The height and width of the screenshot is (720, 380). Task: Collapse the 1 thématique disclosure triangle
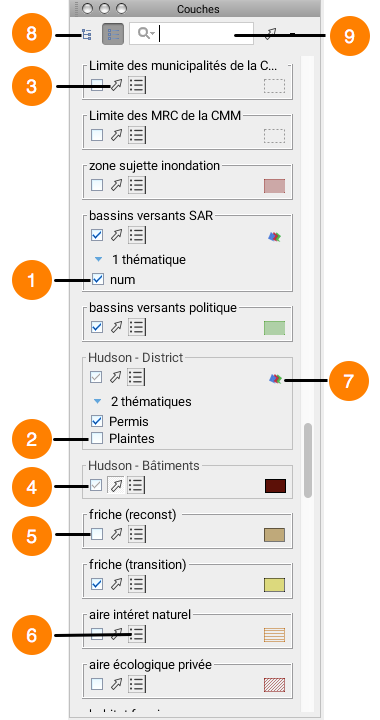98,259
